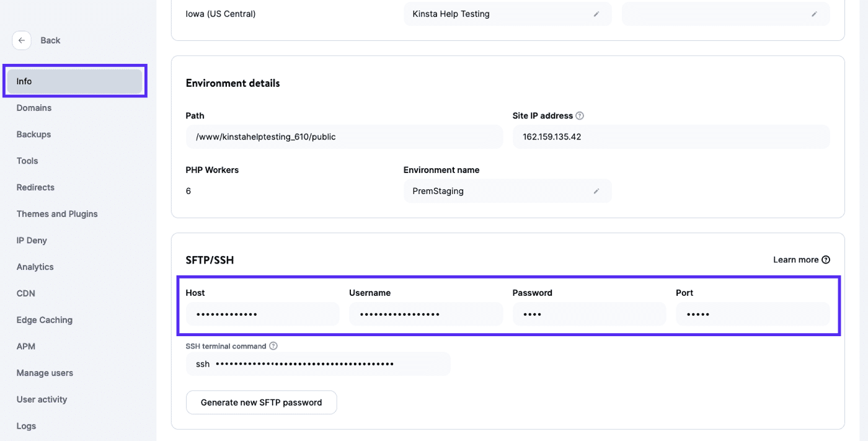Open the Tools page
Image resolution: width=868 pixels, height=441 pixels.
tap(27, 161)
